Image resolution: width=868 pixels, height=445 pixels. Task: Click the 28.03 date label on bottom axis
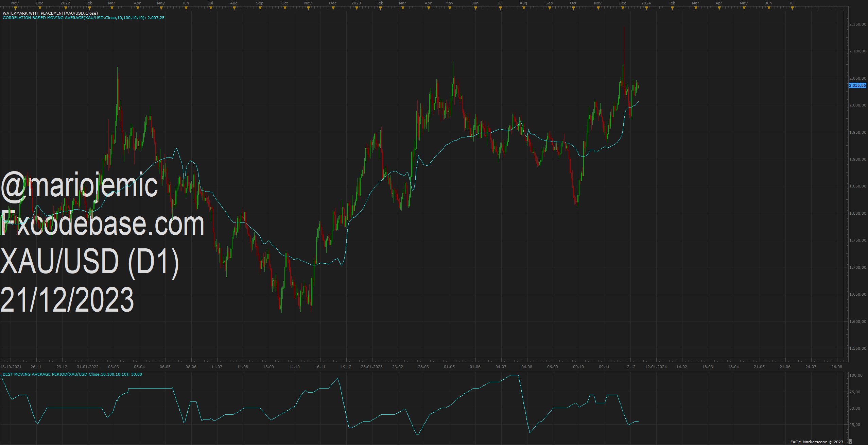pos(423,367)
